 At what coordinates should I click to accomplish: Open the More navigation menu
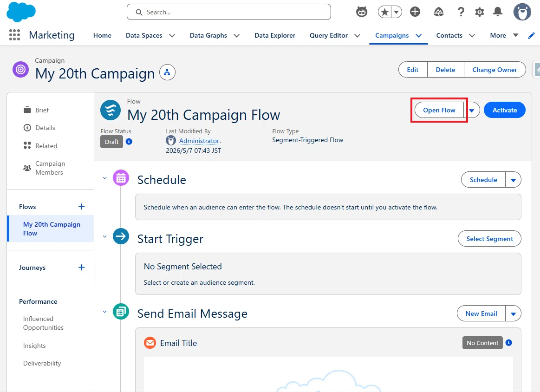click(x=504, y=35)
